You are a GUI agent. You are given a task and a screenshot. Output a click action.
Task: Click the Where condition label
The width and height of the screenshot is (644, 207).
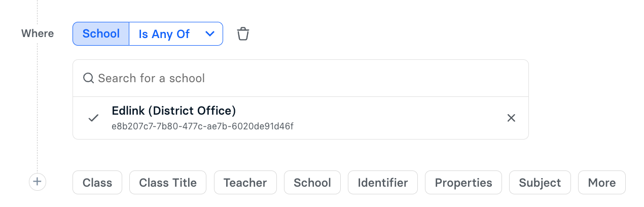[38, 33]
